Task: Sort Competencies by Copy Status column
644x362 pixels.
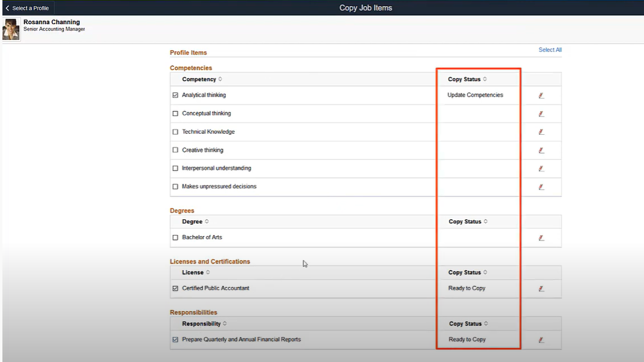Action: pyautogui.click(x=468, y=79)
